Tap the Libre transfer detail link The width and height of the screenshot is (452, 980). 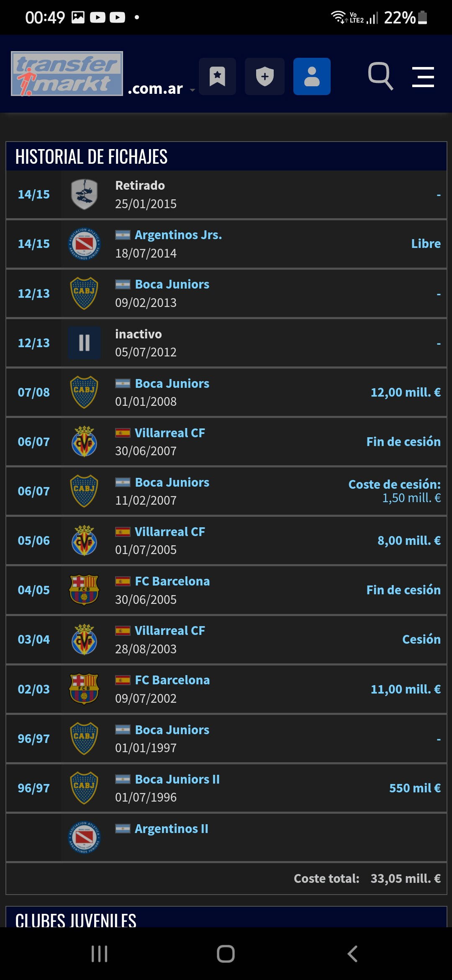(x=426, y=244)
